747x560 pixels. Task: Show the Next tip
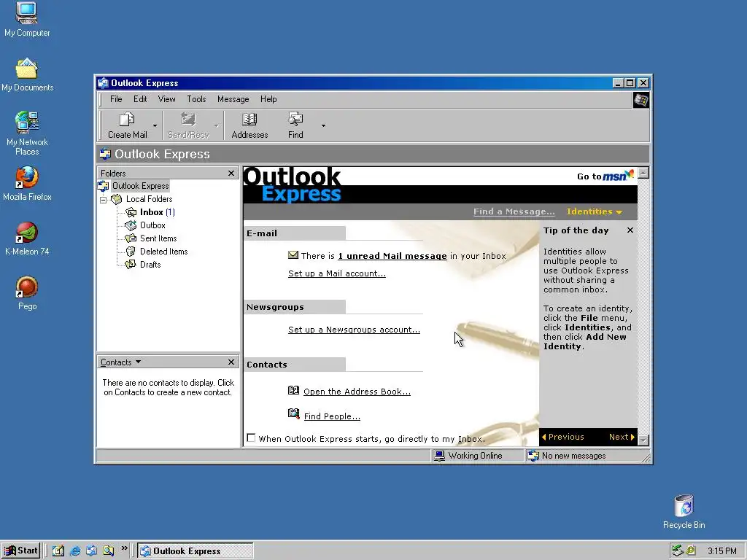[x=622, y=437]
